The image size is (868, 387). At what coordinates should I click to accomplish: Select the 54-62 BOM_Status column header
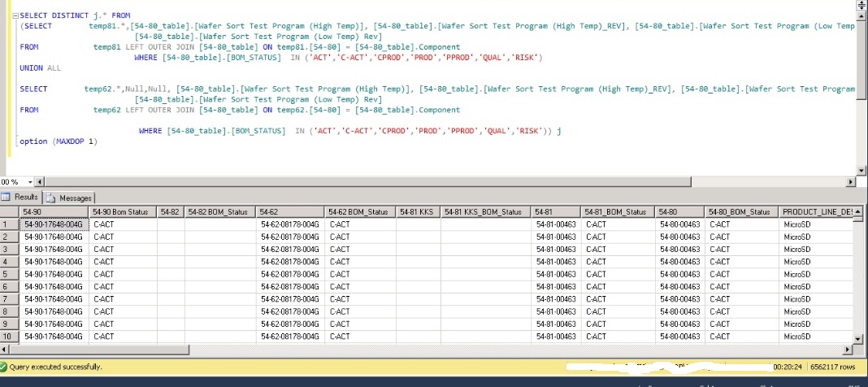click(360, 211)
